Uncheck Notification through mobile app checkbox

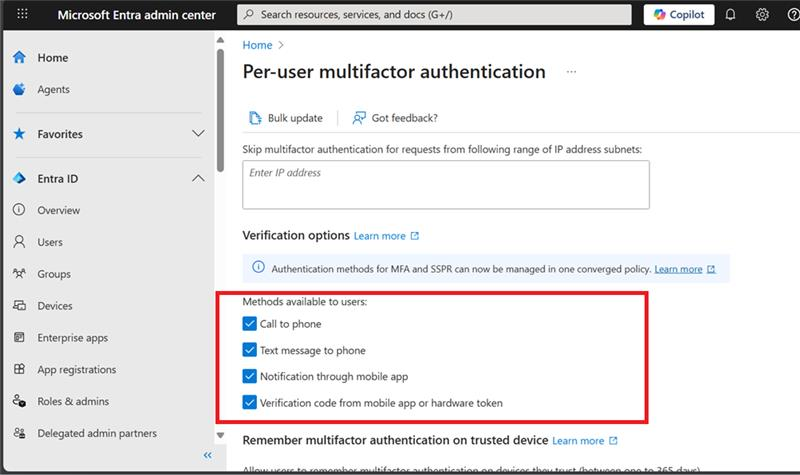pos(249,376)
